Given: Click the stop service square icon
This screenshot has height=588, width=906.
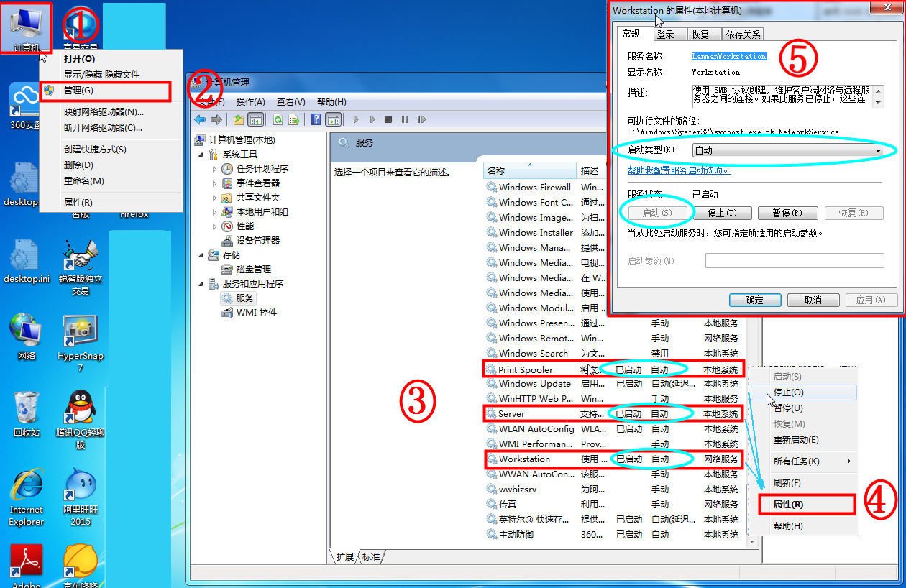Looking at the screenshot, I should click(389, 120).
